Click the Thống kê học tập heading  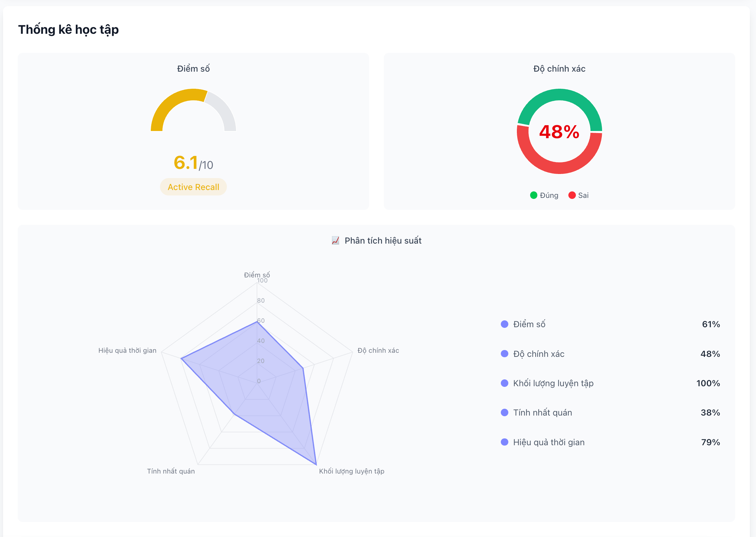point(69,30)
